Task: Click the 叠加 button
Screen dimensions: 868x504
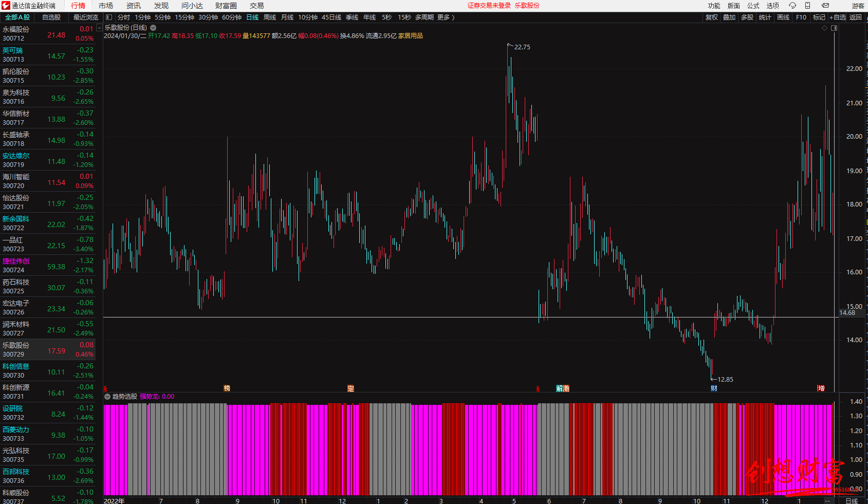Action: pos(729,17)
